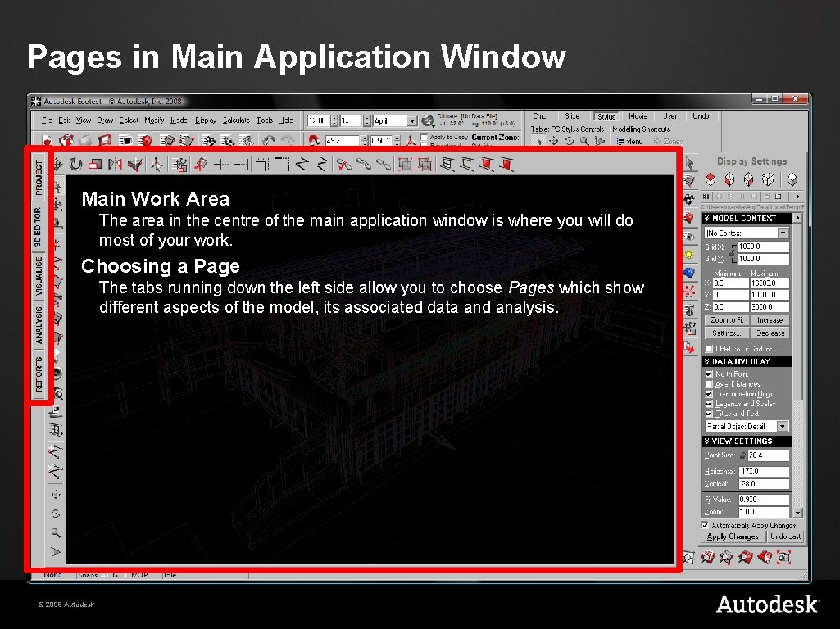Adjust the Joint Size slider value

[742, 454]
